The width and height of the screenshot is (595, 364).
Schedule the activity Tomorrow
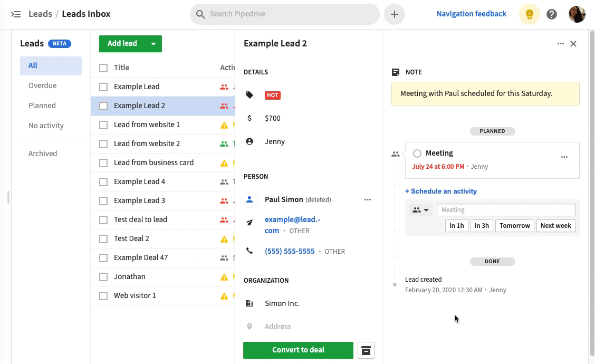tap(514, 226)
